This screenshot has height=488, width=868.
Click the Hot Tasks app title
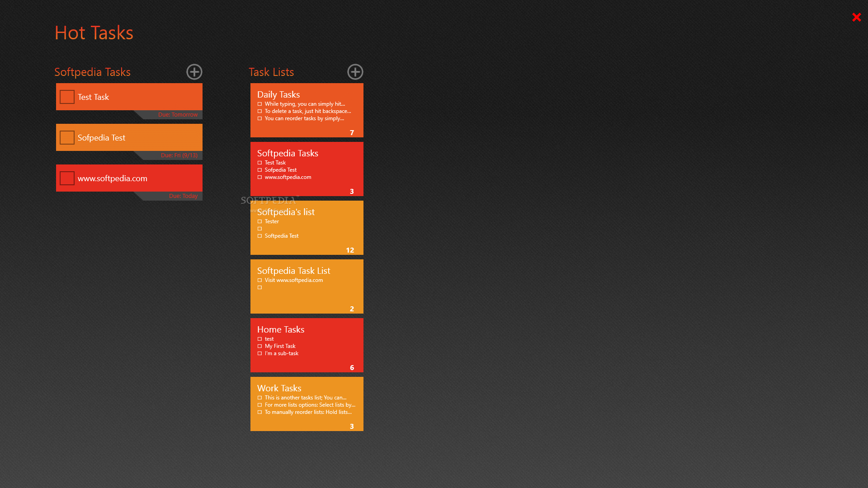[x=94, y=33]
